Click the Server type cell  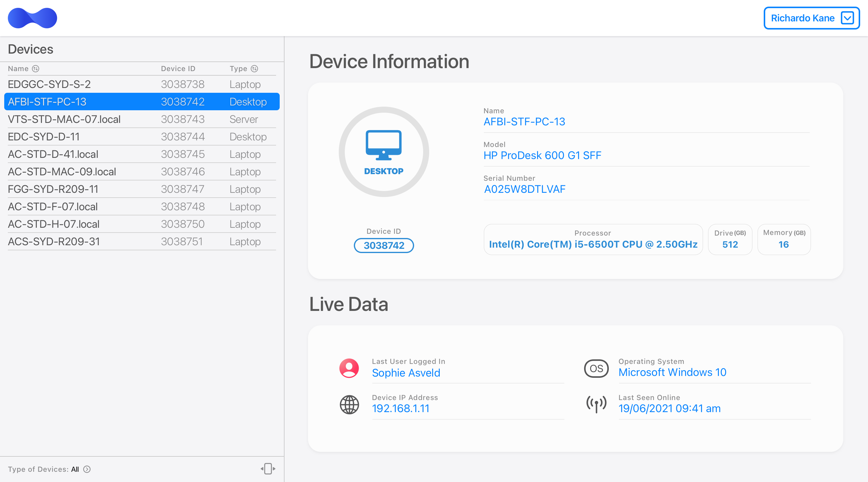click(x=244, y=119)
